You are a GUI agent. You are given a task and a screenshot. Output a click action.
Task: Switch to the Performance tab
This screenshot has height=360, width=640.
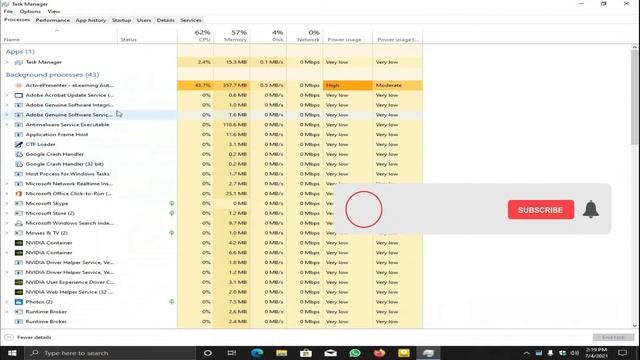point(53,20)
